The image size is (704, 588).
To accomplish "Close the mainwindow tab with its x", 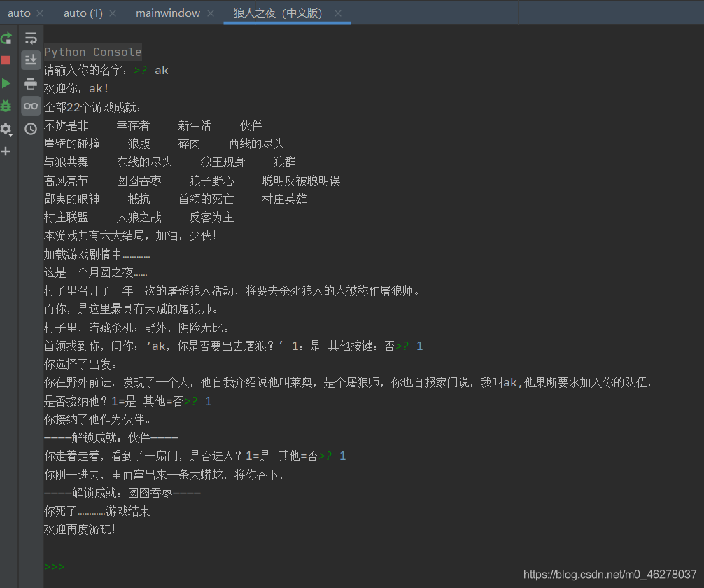I will [x=211, y=12].
